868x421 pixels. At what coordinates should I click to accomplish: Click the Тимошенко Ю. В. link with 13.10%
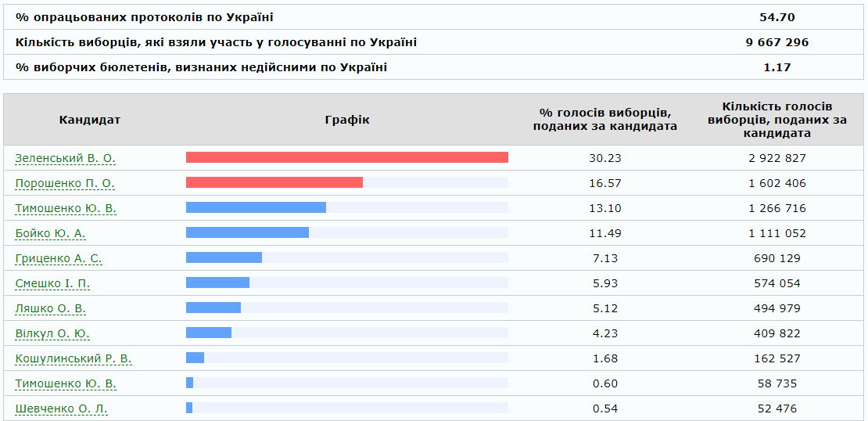pyautogui.click(x=66, y=208)
